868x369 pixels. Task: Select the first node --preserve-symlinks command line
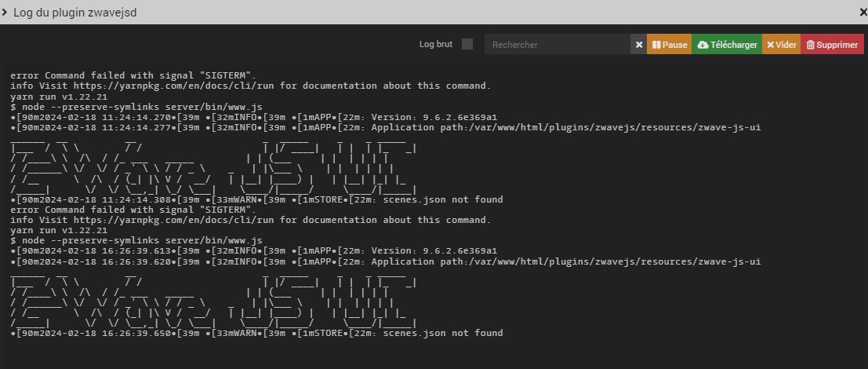click(x=136, y=106)
